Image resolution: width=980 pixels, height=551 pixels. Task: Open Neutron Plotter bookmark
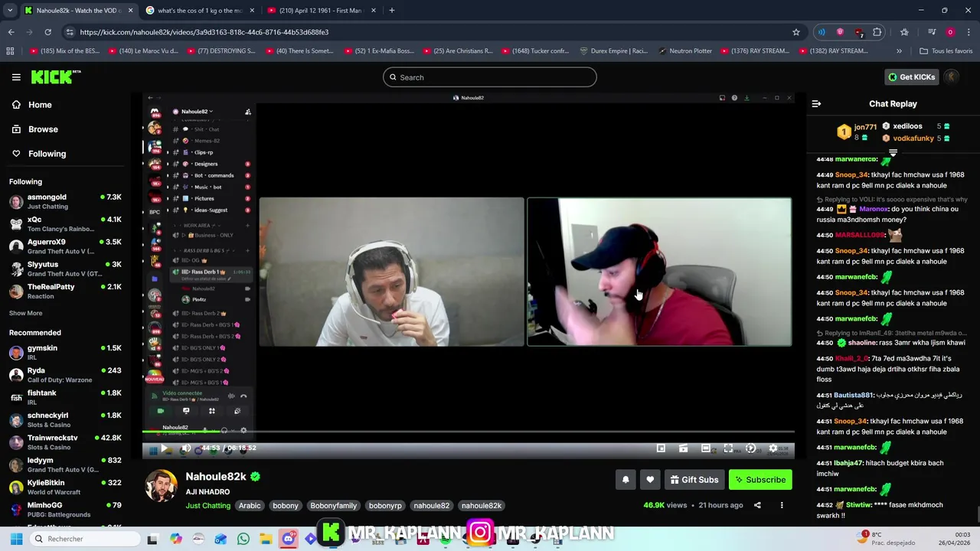(x=684, y=51)
